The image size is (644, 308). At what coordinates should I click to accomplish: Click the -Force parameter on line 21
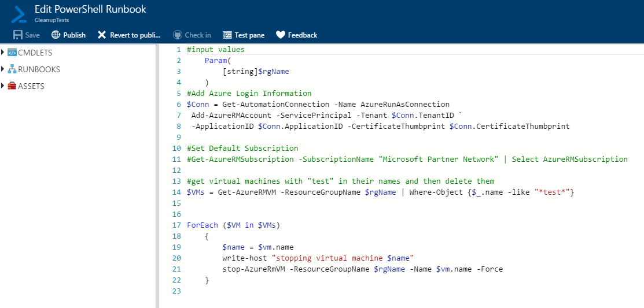(490, 269)
